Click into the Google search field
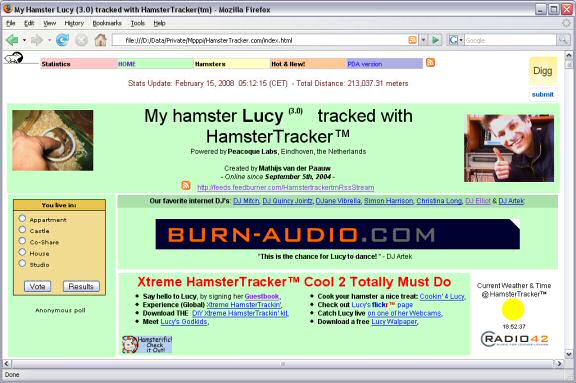The height and width of the screenshot is (383, 576). (511, 40)
